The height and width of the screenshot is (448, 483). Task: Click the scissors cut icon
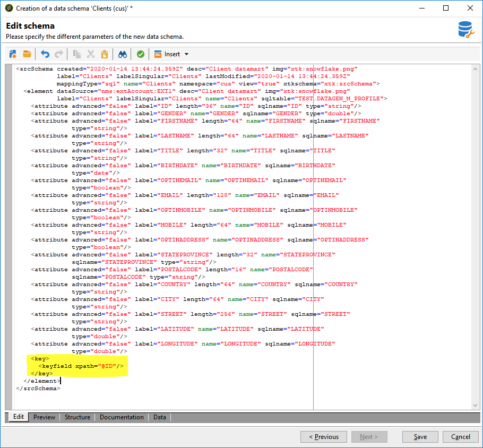pos(90,54)
